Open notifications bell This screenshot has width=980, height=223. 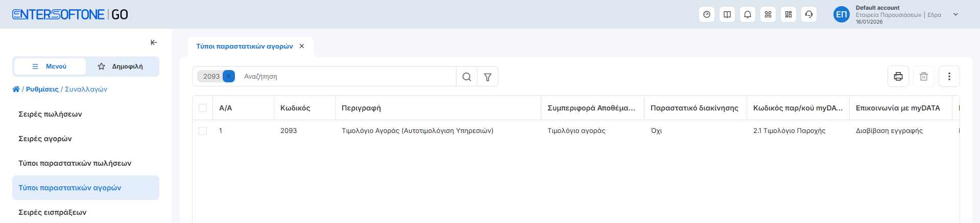748,14
